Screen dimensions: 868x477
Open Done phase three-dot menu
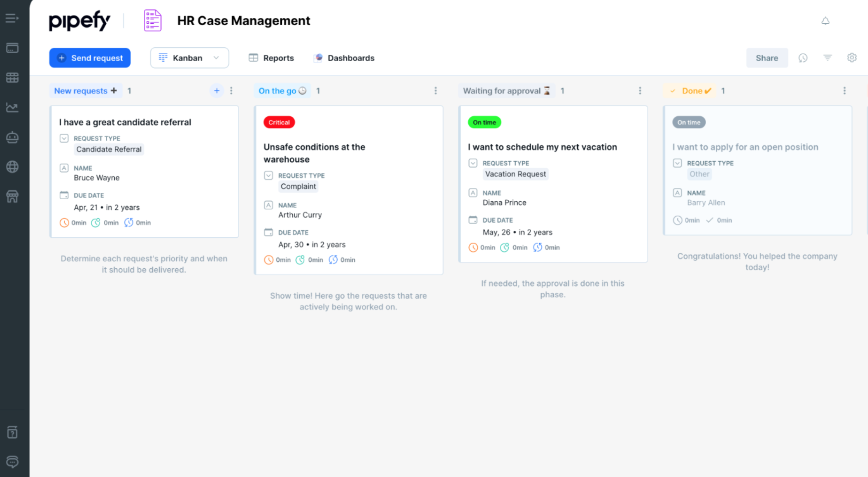[844, 91]
